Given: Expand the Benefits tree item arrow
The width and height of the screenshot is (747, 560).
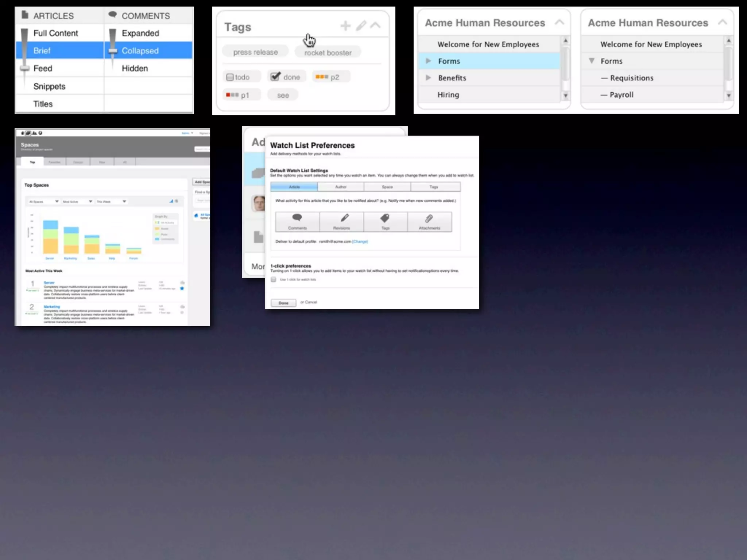Looking at the screenshot, I should (x=429, y=78).
